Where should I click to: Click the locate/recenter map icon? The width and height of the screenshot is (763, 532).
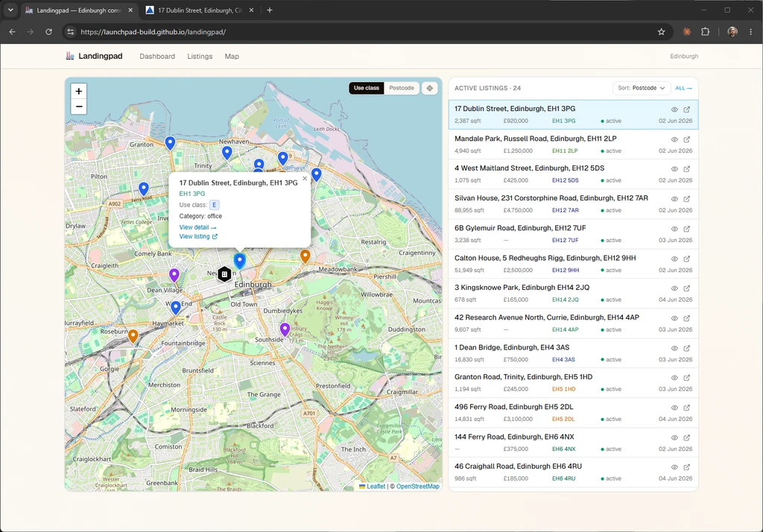430,88
